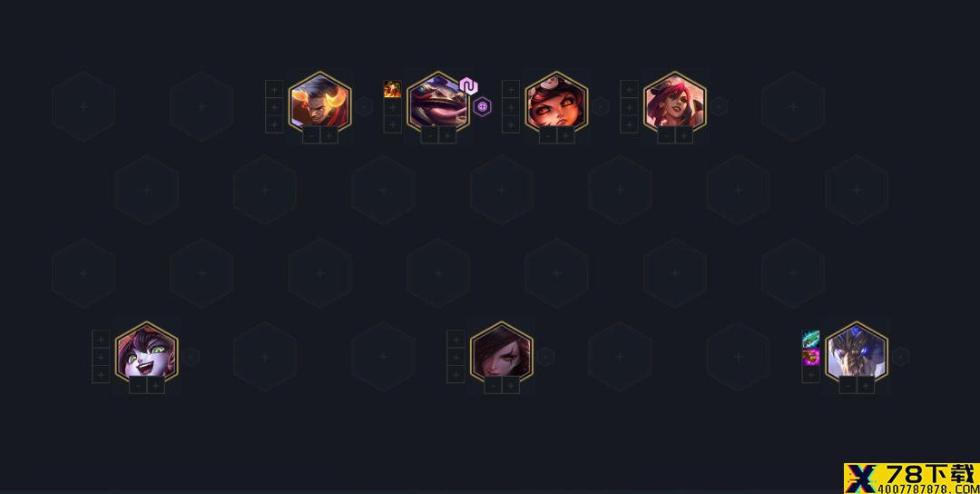Decrease Tahm Kench star level with minus button
The width and height of the screenshot is (980, 494).
429,135
